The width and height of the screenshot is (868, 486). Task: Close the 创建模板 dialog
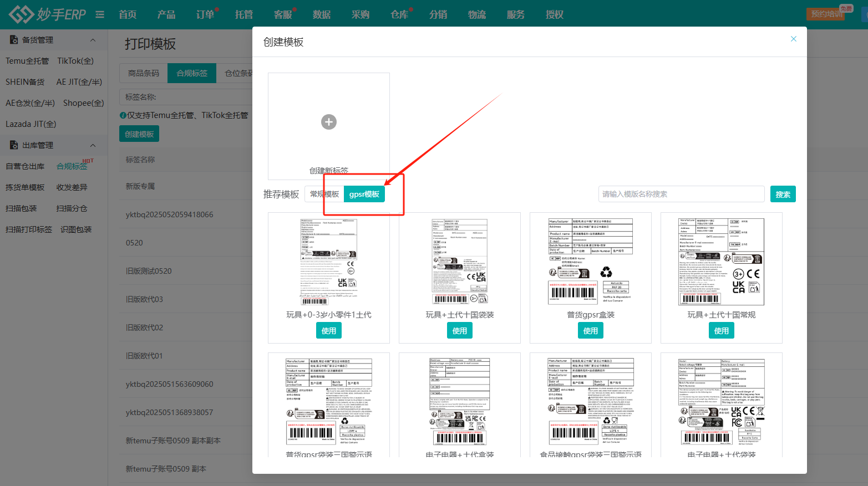793,39
